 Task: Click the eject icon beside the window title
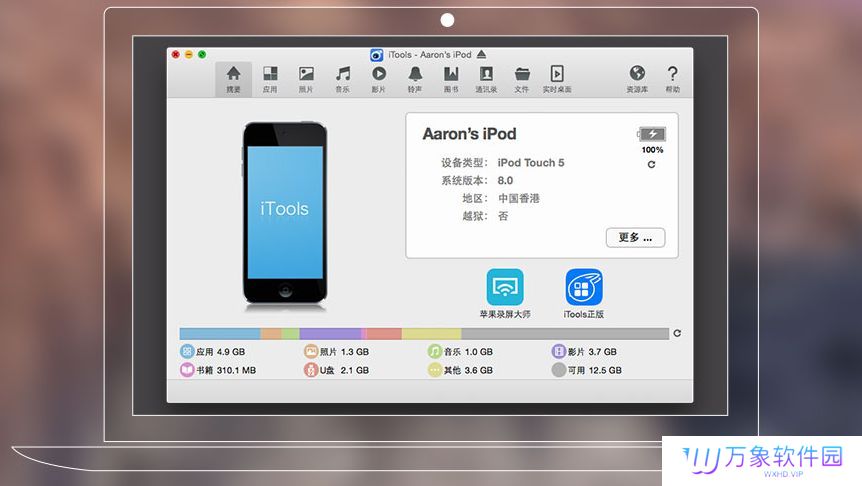pyautogui.click(x=482, y=54)
